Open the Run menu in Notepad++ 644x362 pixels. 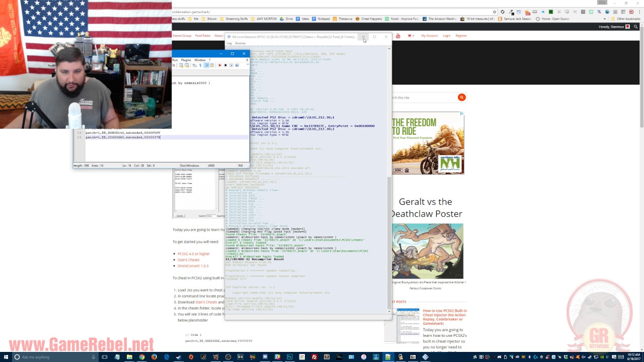175,60
